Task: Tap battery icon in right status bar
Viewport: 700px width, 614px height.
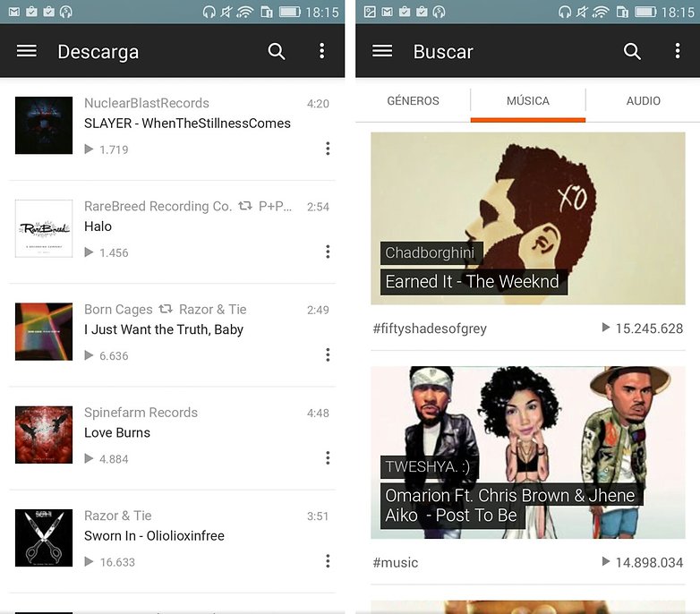Action: (646, 12)
